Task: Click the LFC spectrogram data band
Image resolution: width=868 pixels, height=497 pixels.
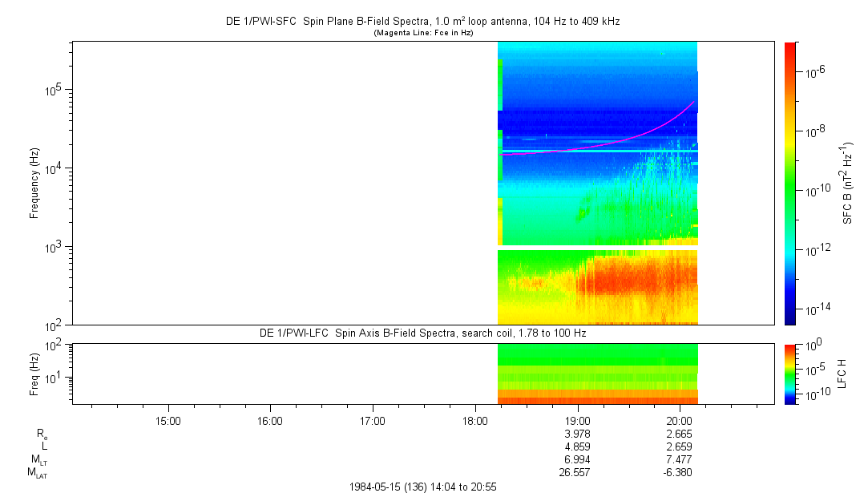Action: (597, 374)
